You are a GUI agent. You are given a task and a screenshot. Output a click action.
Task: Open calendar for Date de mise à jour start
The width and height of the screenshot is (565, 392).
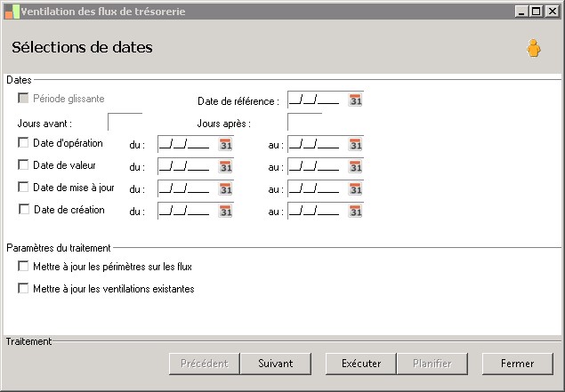(225, 188)
